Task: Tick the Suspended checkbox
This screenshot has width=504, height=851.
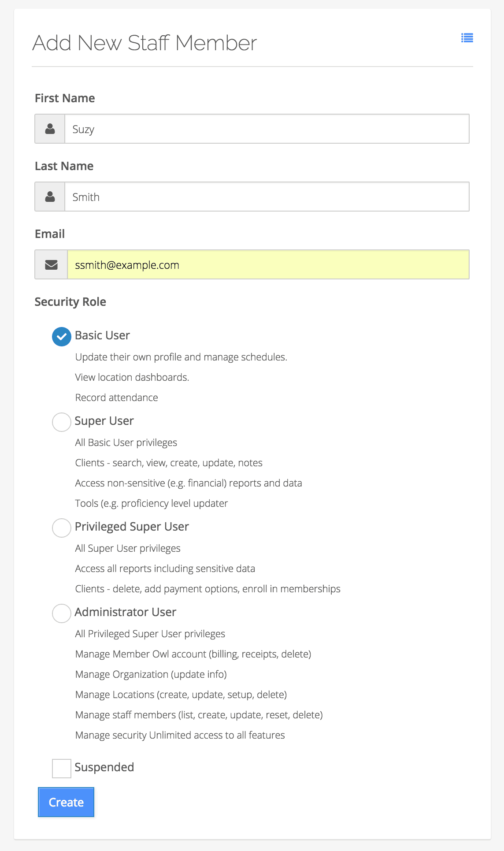Action: pos(62,769)
